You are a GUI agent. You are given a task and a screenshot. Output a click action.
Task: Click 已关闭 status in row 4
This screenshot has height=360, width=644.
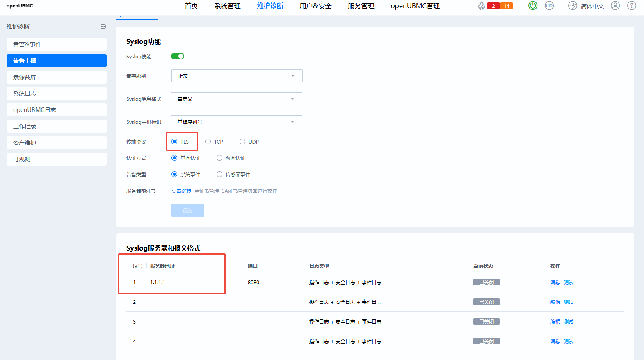pos(486,341)
